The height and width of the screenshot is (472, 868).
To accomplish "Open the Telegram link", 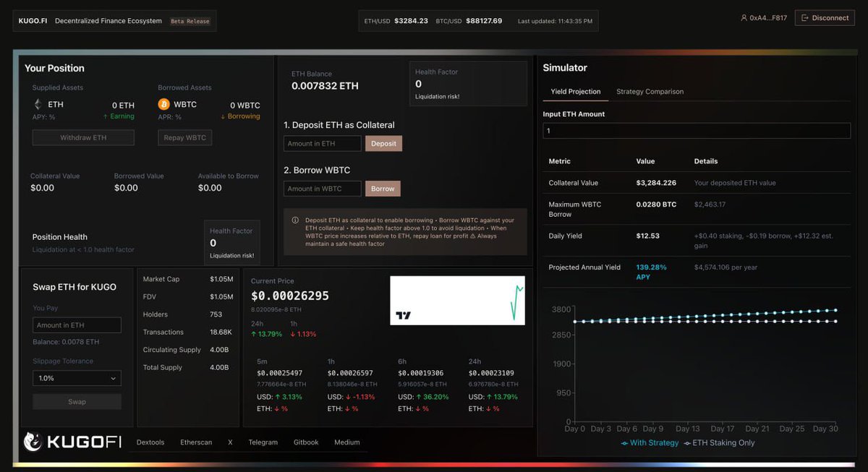I will pyautogui.click(x=263, y=442).
